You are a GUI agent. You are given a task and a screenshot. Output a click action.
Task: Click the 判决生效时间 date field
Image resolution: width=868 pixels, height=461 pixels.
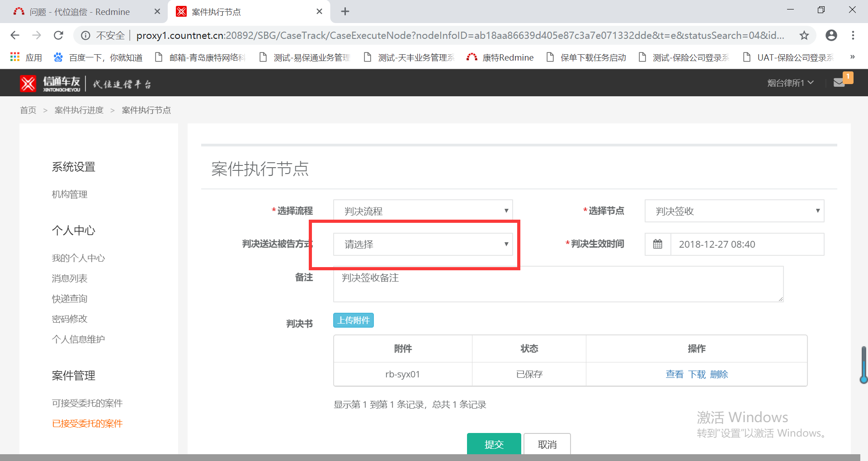[x=747, y=244]
